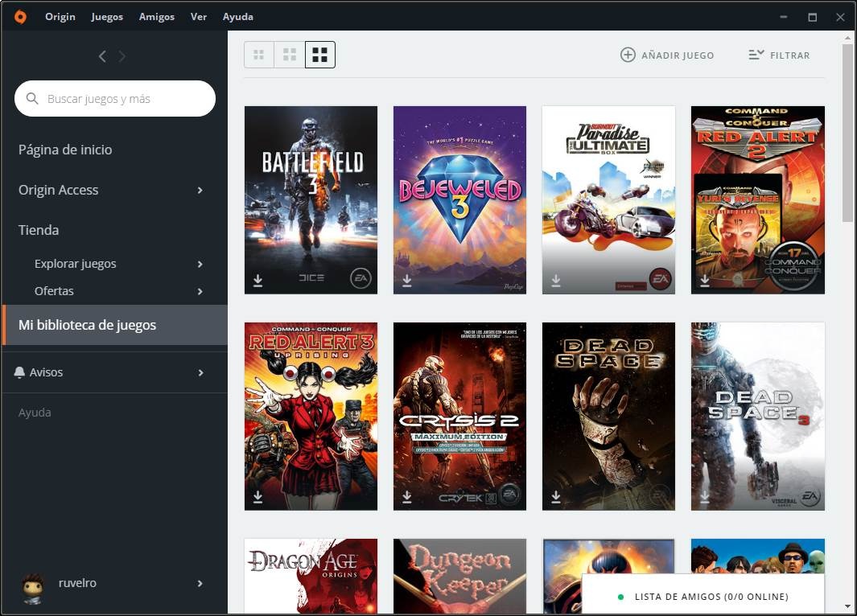Screen dimensions: 857x616
Task: Open the Bejeweled 3 game tile
Action: 459,200
